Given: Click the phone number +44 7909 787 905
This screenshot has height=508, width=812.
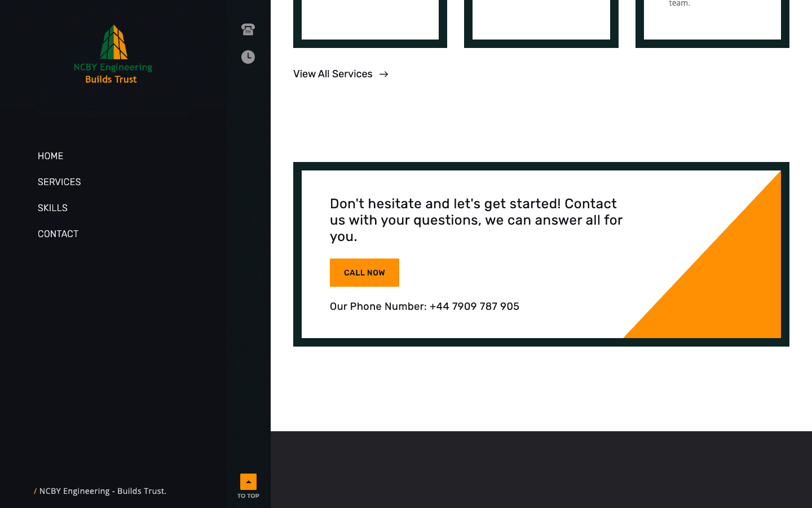Looking at the screenshot, I should (474, 306).
